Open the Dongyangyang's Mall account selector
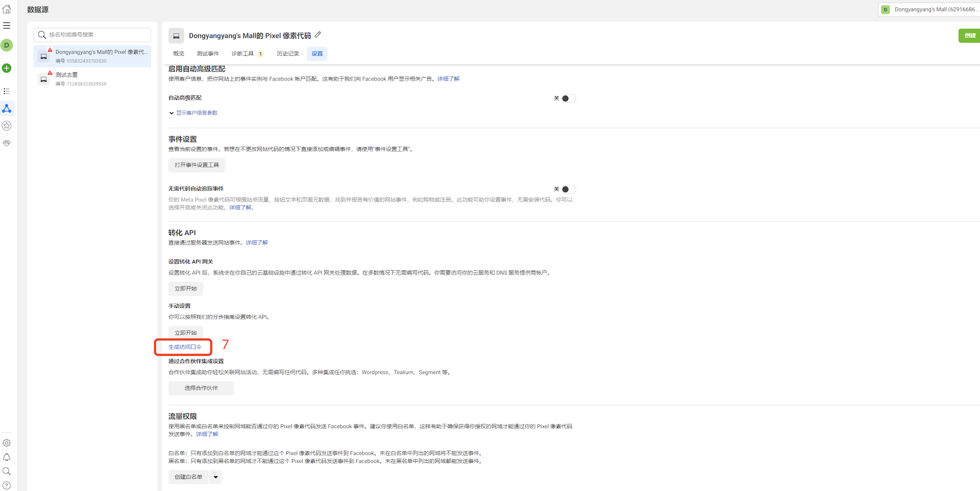 click(x=930, y=10)
